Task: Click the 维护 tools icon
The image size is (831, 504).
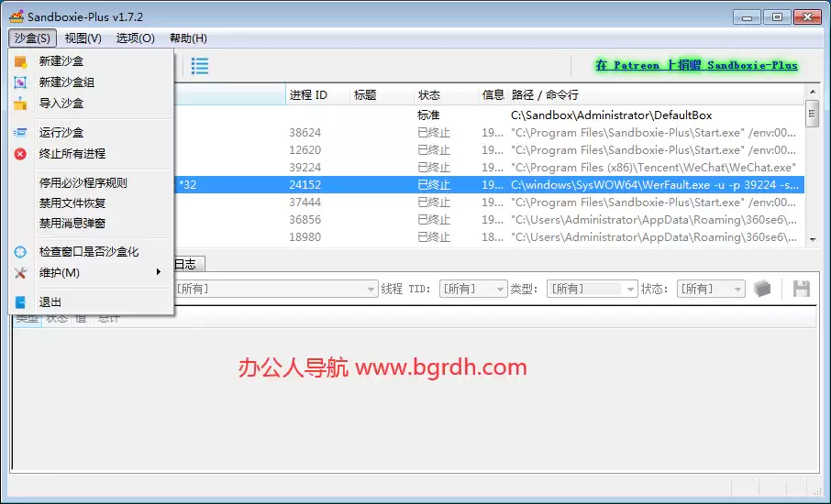Action: click(20, 273)
